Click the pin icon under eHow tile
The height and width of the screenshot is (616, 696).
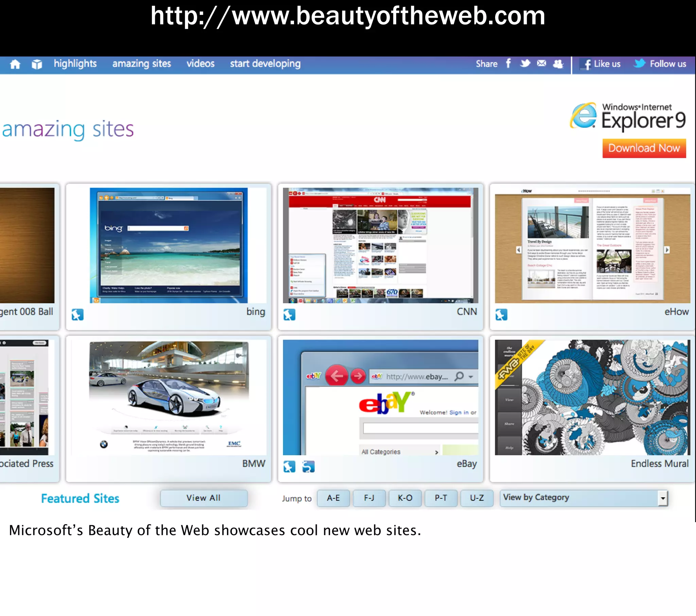pyautogui.click(x=501, y=314)
